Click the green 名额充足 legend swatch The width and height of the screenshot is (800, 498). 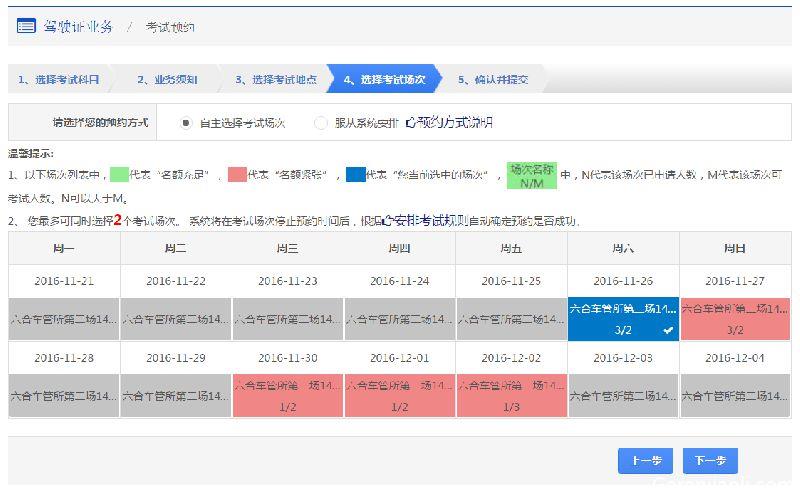pyautogui.click(x=119, y=175)
